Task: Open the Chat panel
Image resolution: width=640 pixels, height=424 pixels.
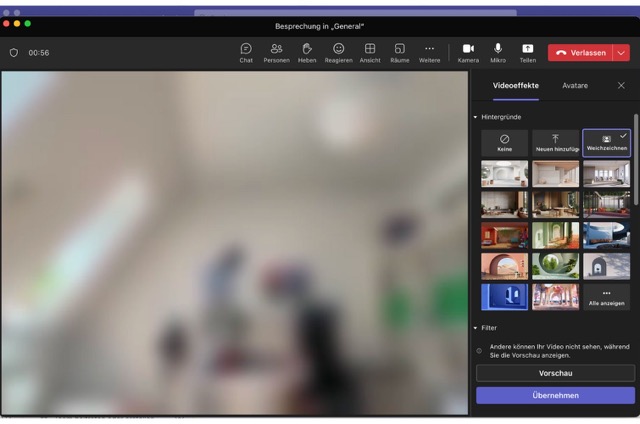Action: (246, 53)
